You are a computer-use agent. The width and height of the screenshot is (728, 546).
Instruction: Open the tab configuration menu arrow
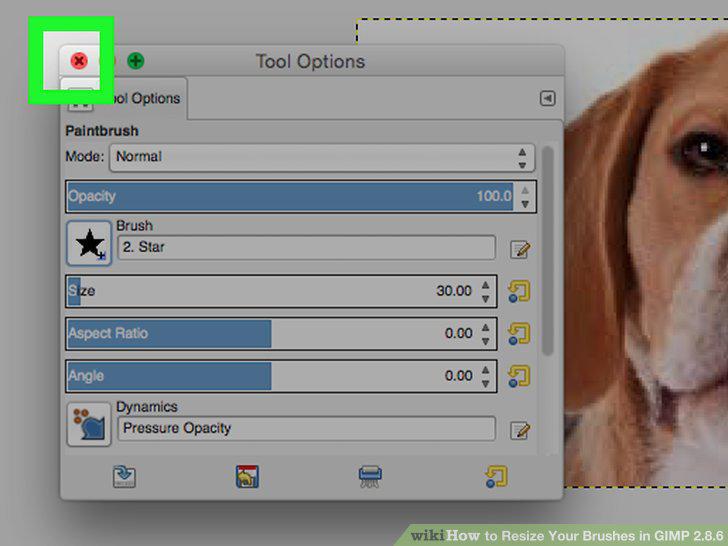(x=547, y=98)
